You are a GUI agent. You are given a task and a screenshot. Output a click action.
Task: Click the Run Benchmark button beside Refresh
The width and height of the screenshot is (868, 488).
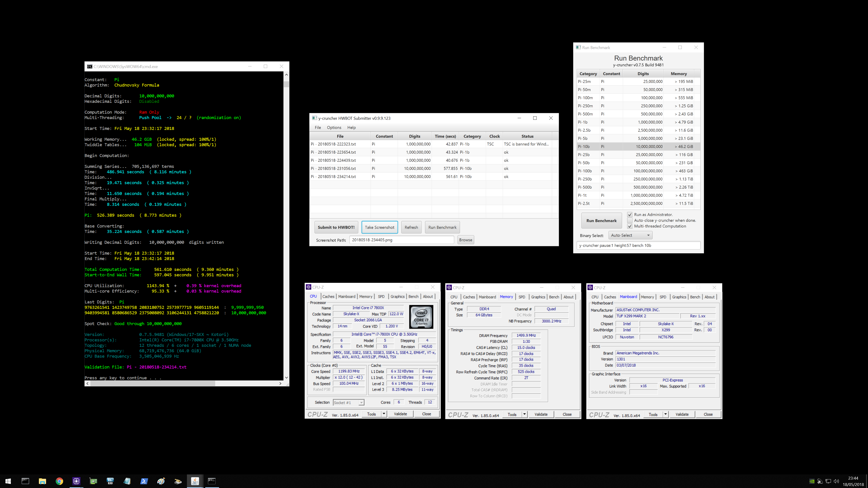(442, 227)
